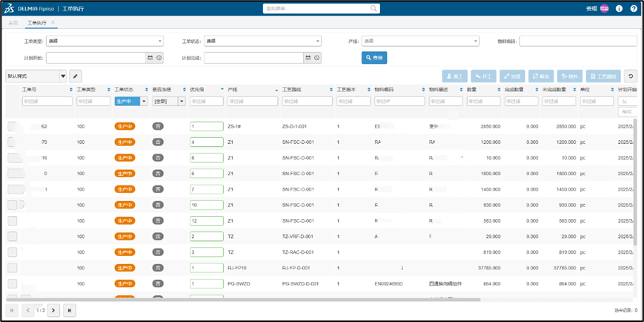Sort by the 工单类型 column sort arrows
Viewport: 644px width, 322px height.
click(109, 90)
